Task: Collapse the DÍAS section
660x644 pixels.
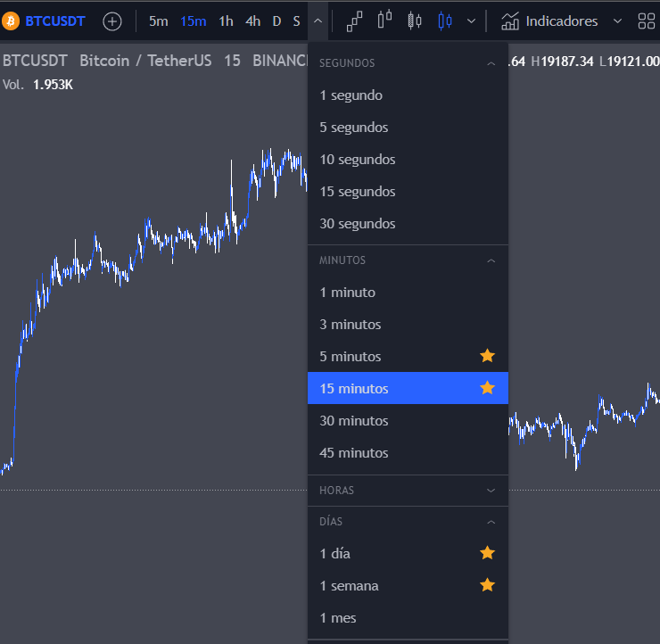Action: point(408,522)
